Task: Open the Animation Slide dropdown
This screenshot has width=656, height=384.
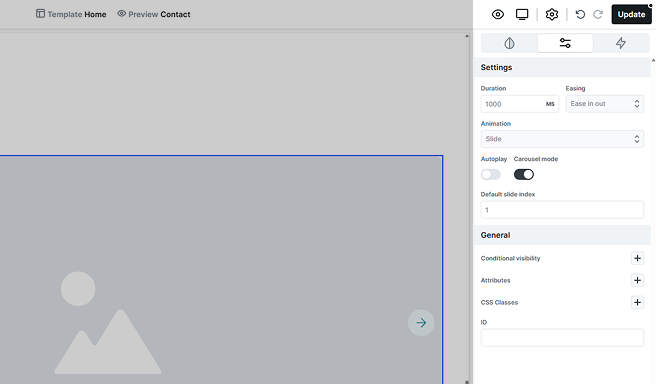Action: 562,139
